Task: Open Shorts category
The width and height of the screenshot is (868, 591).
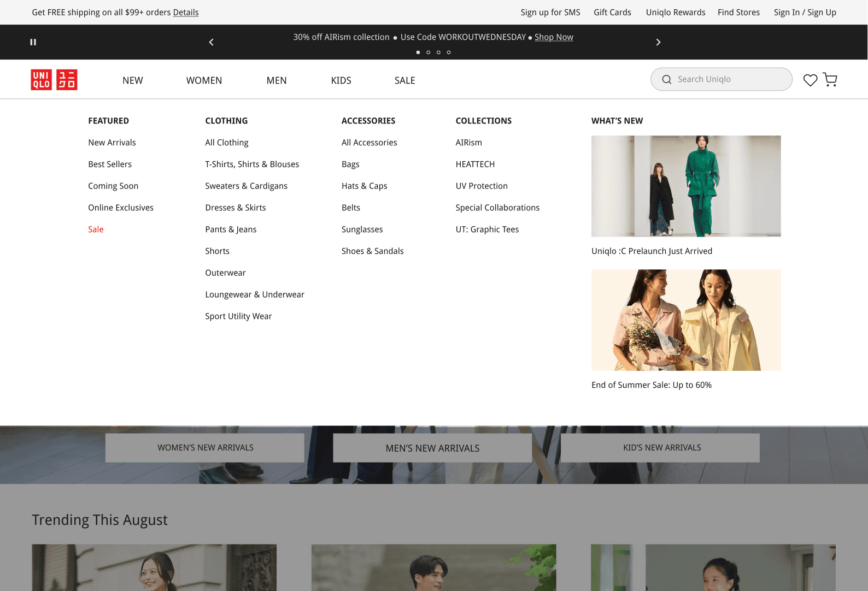Action: click(x=217, y=251)
